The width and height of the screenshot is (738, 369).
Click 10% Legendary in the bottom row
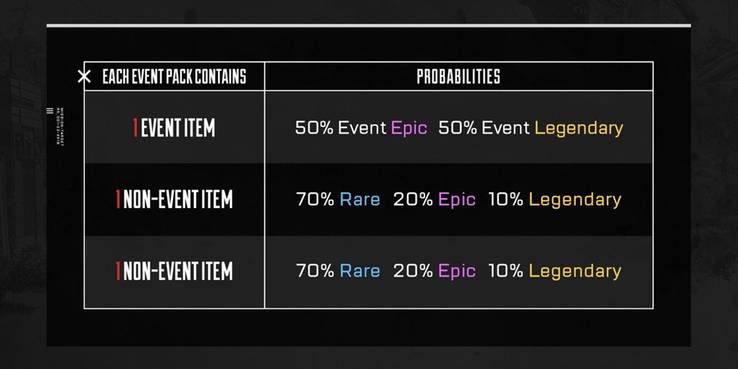pos(554,272)
